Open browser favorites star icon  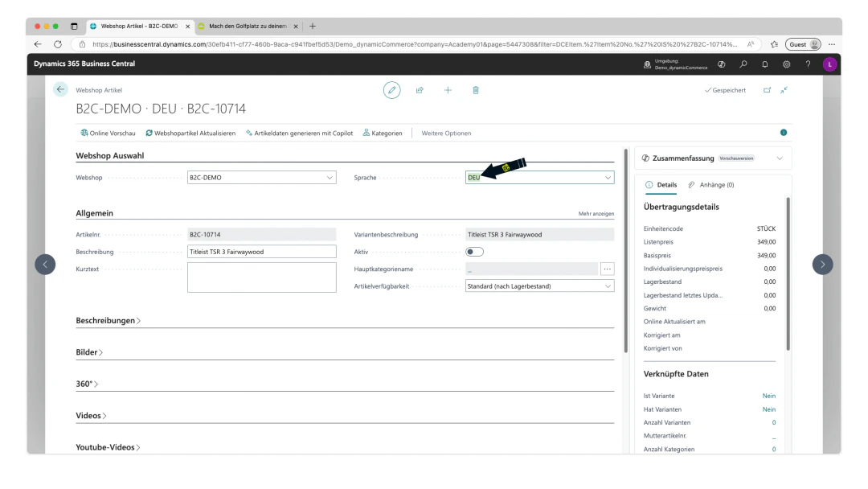(x=774, y=44)
